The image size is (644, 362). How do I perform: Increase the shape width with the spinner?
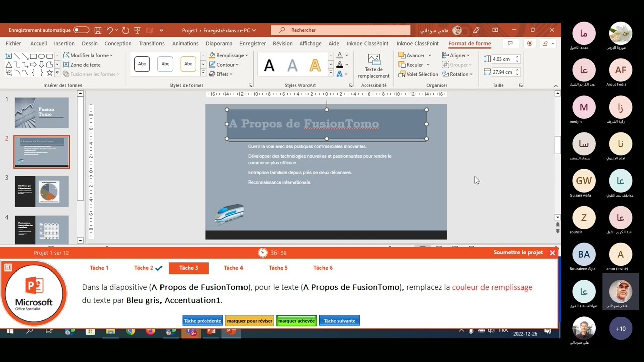pyautogui.click(x=517, y=70)
